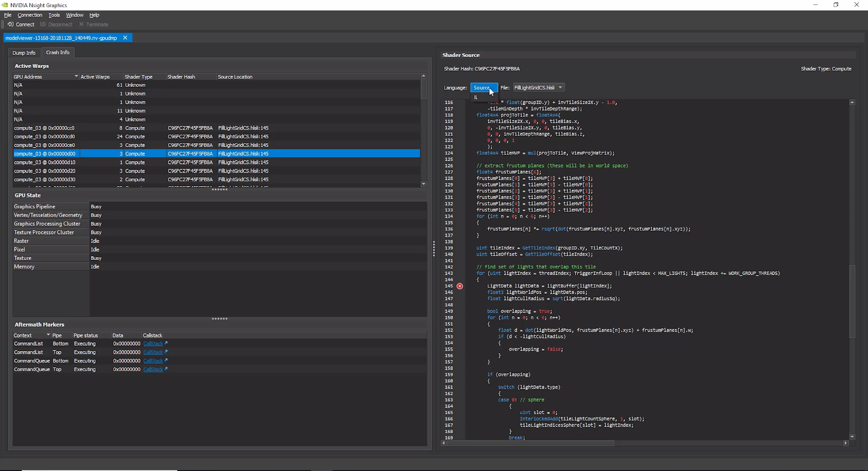Click the Active Warps table scroll-down arrow
The height and width of the screenshot is (471, 868).
pyautogui.click(x=424, y=184)
